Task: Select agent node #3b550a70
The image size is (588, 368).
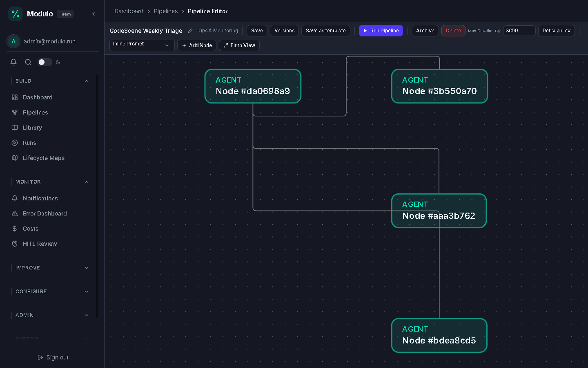Action: [x=439, y=86]
